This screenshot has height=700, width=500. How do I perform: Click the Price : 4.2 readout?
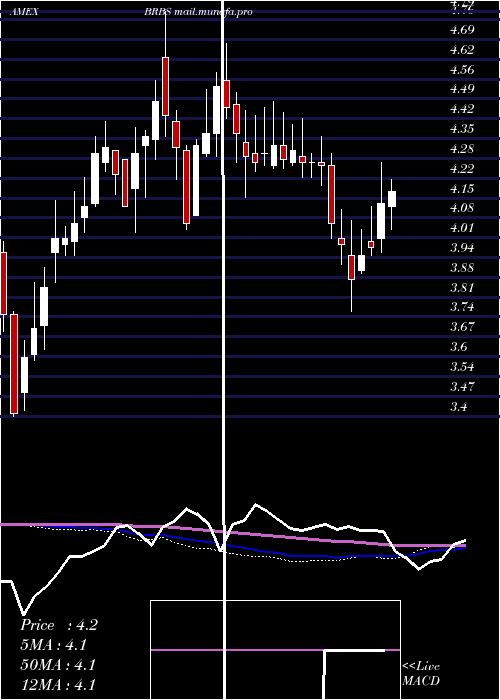click(59, 625)
